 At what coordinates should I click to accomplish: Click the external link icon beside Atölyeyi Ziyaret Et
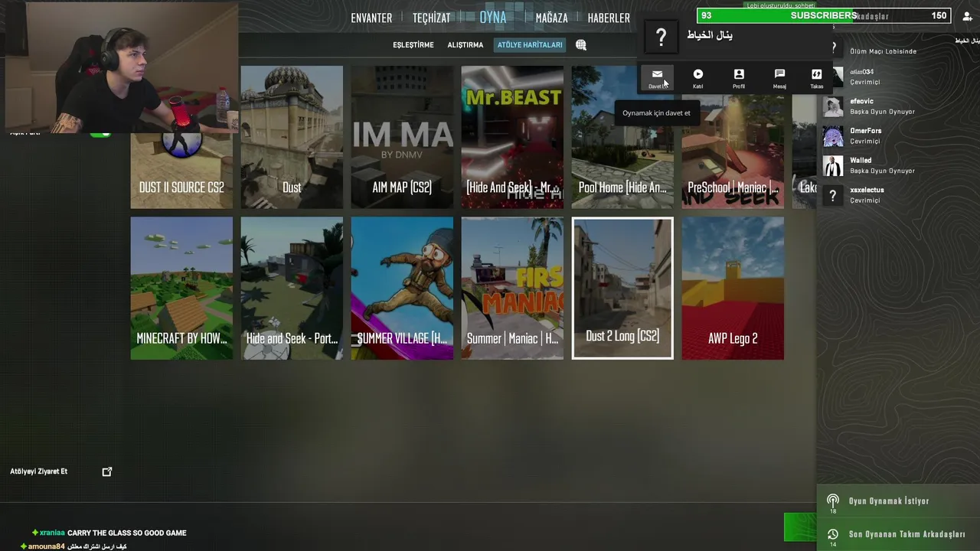pos(107,471)
